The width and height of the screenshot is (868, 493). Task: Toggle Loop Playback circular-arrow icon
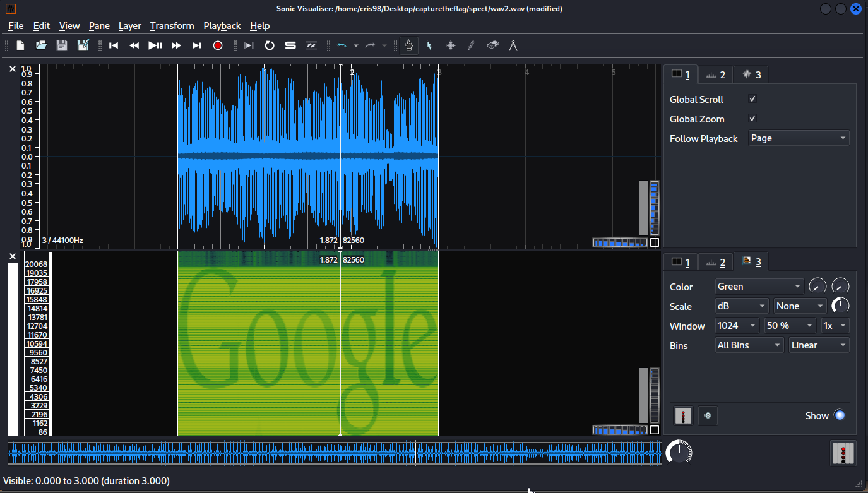270,45
